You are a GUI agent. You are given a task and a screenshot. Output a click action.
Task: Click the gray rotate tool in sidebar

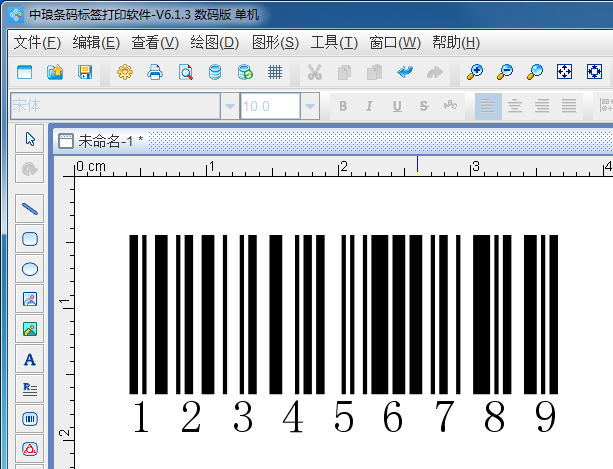[30, 169]
